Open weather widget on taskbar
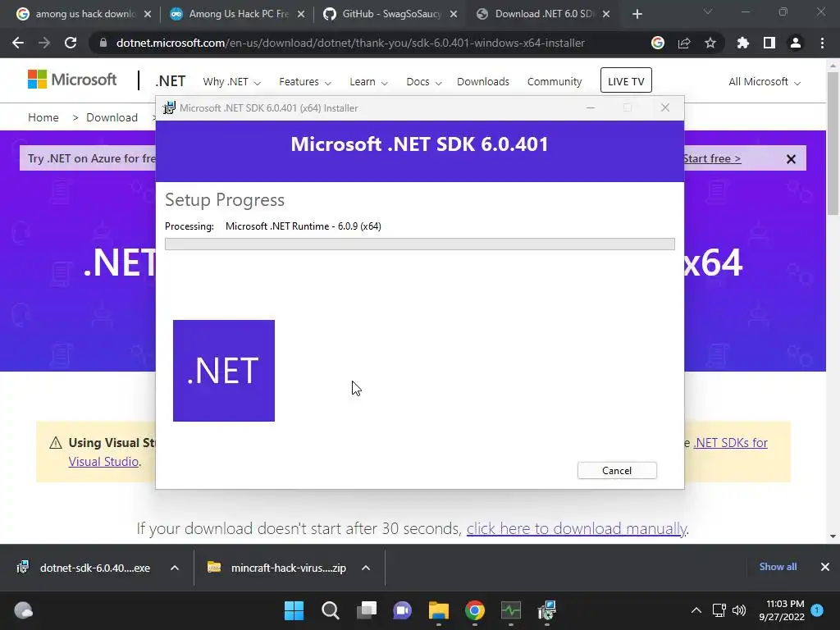Image resolution: width=840 pixels, height=630 pixels. click(23, 610)
